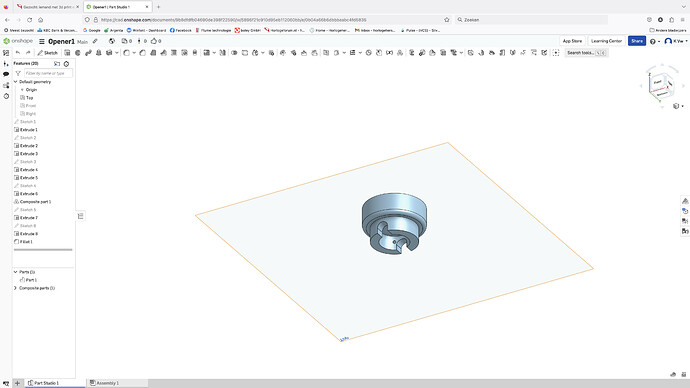Screen dimensions: 690x388
Task: Click the rollback history clock icon
Action: click(x=66, y=64)
